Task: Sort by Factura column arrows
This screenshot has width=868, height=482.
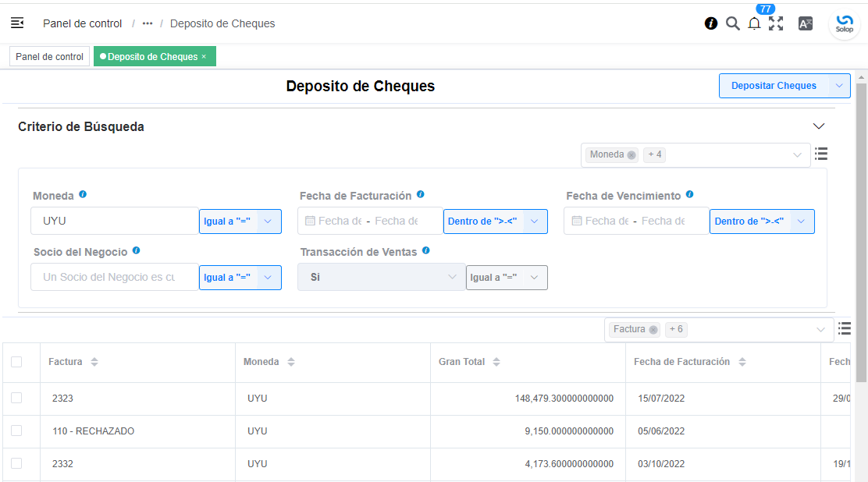Action: 94,362
